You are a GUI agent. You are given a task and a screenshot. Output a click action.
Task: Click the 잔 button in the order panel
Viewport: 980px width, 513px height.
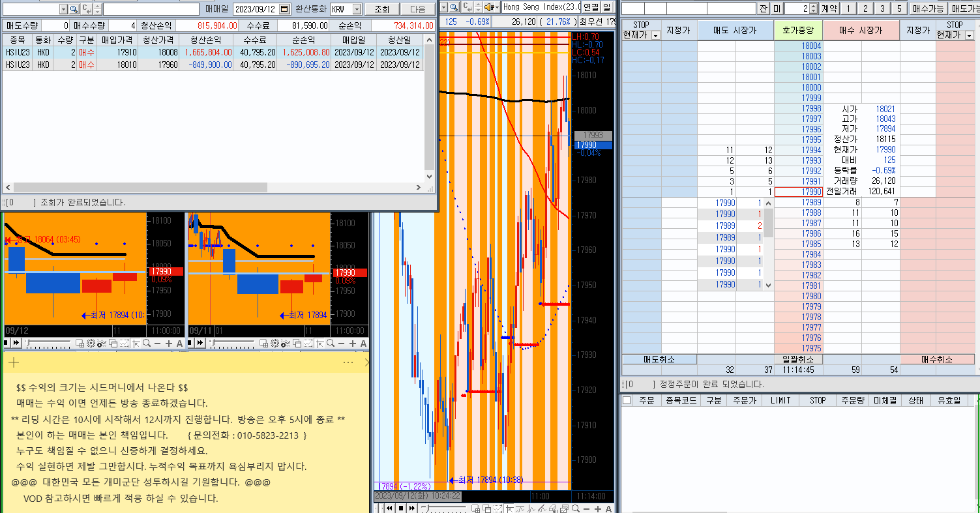764,8
